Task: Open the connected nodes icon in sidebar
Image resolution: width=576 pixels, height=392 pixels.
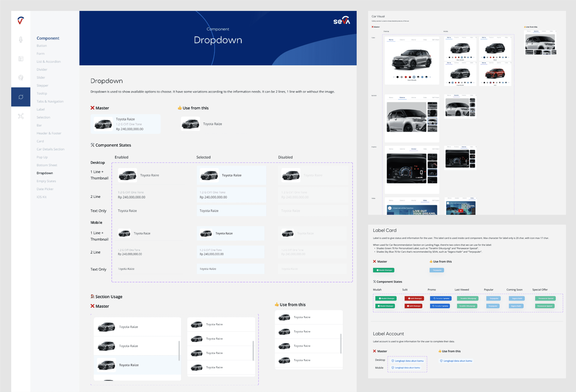Action: (x=21, y=116)
